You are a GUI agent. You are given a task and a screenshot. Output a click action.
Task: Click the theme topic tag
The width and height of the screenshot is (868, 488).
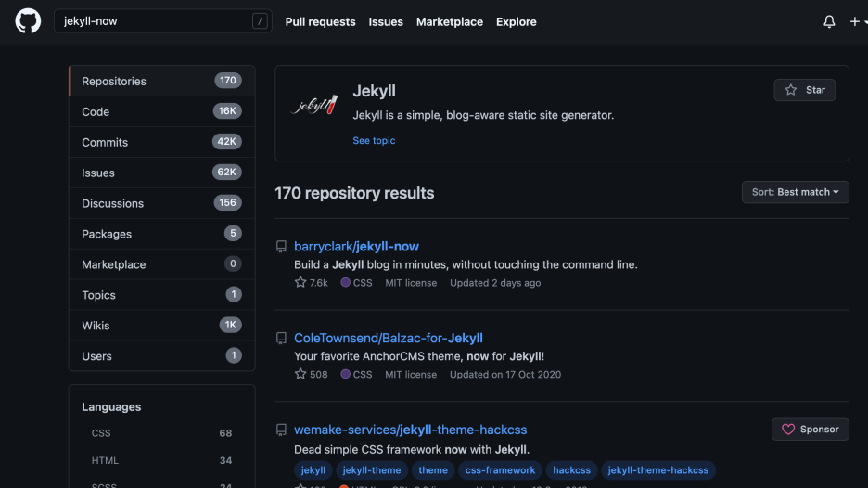click(x=433, y=469)
